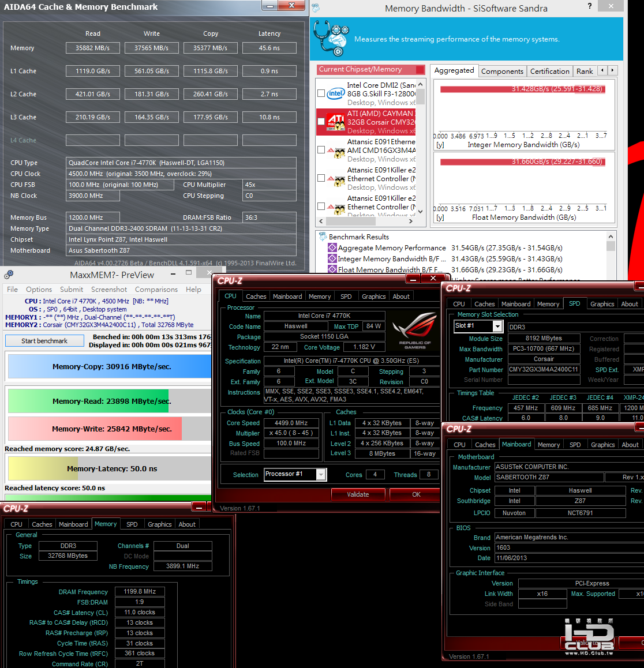Image resolution: width=644 pixels, height=668 pixels.
Task: Open SPD tab in bottom-left CPU-Z Memory window
Action: tap(132, 524)
